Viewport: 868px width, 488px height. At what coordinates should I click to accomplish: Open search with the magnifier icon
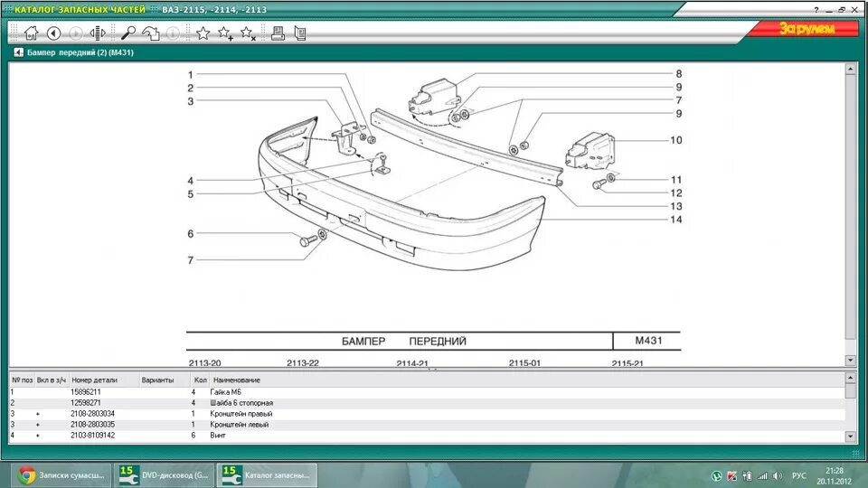tap(128, 33)
